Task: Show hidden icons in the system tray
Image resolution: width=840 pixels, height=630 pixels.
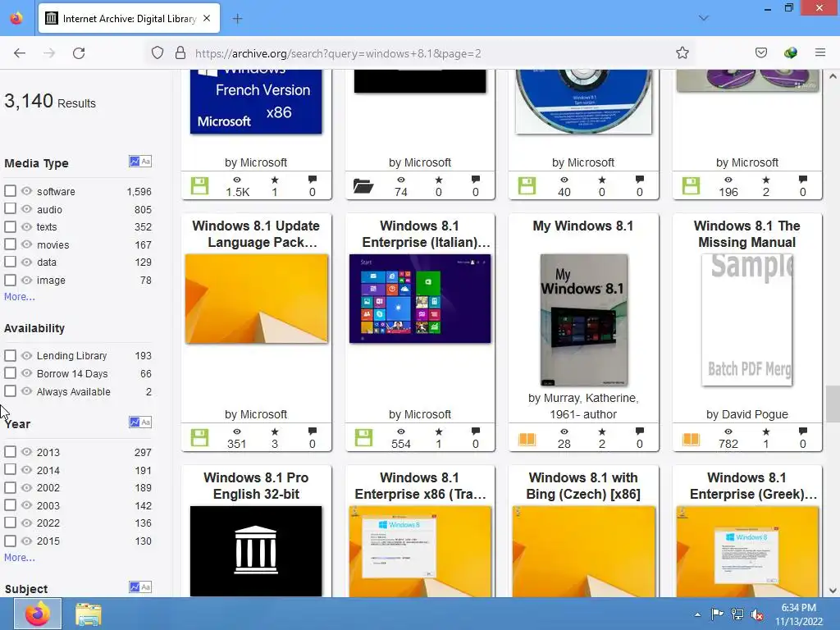Action: [697, 614]
